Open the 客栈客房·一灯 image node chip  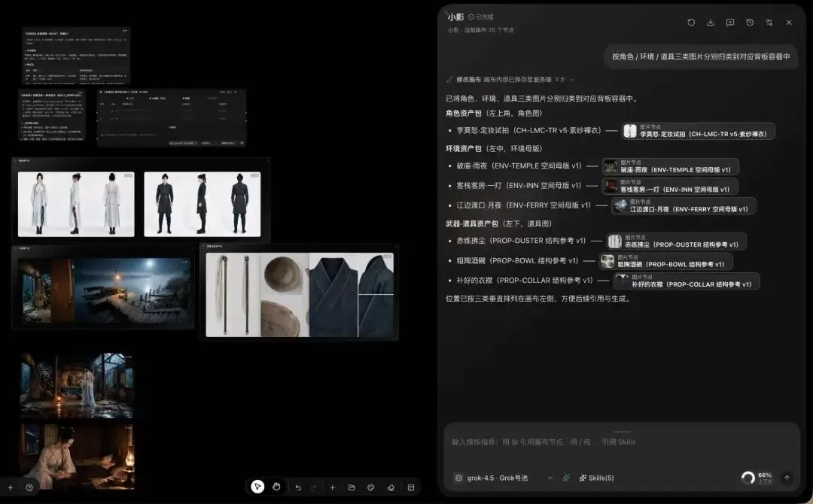pyautogui.click(x=669, y=186)
